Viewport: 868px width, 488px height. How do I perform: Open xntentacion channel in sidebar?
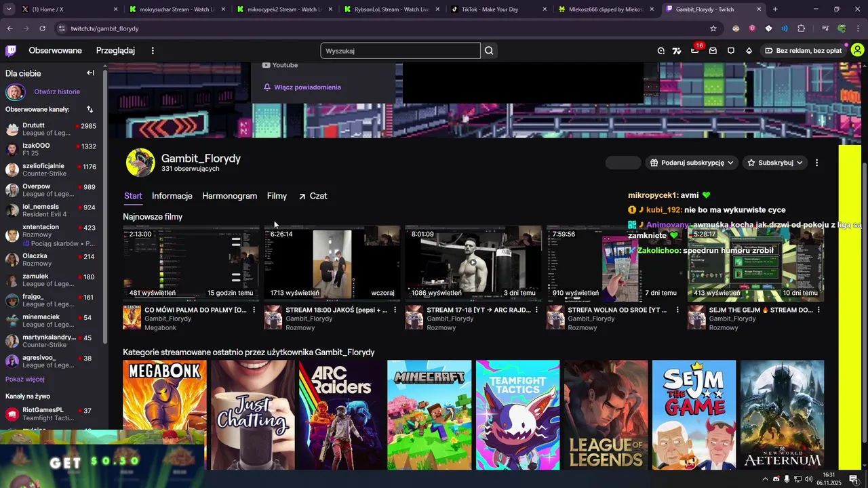point(51,235)
